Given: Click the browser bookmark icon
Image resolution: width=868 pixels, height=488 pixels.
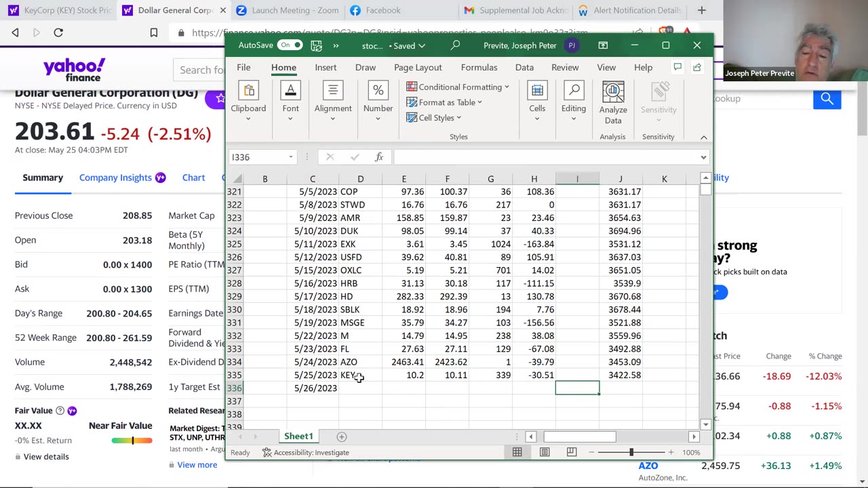Looking at the screenshot, I should pyautogui.click(x=154, y=33).
